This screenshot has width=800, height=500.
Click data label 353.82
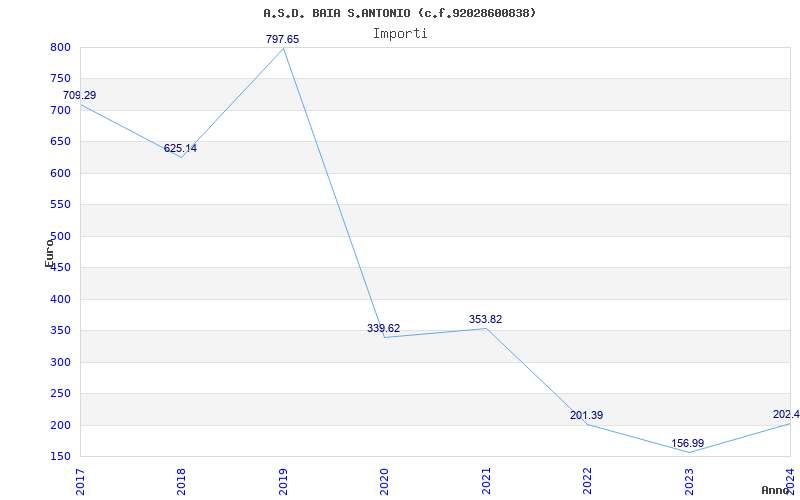point(485,319)
